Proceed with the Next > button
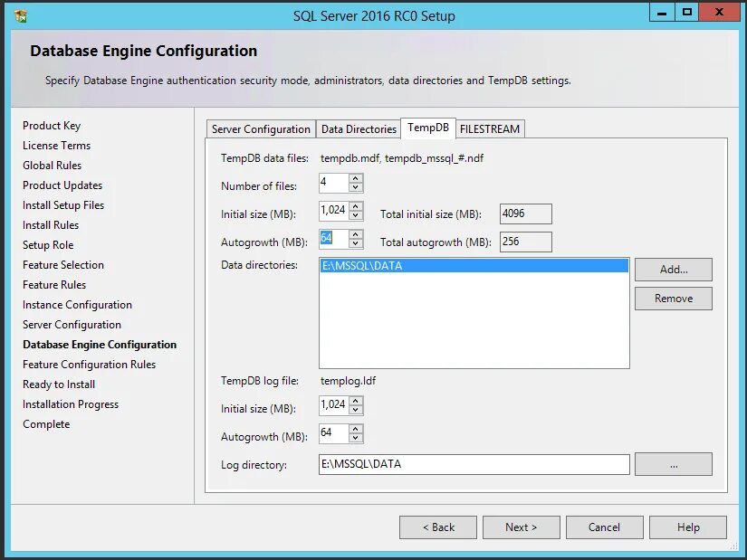The width and height of the screenshot is (747, 560). click(x=522, y=527)
